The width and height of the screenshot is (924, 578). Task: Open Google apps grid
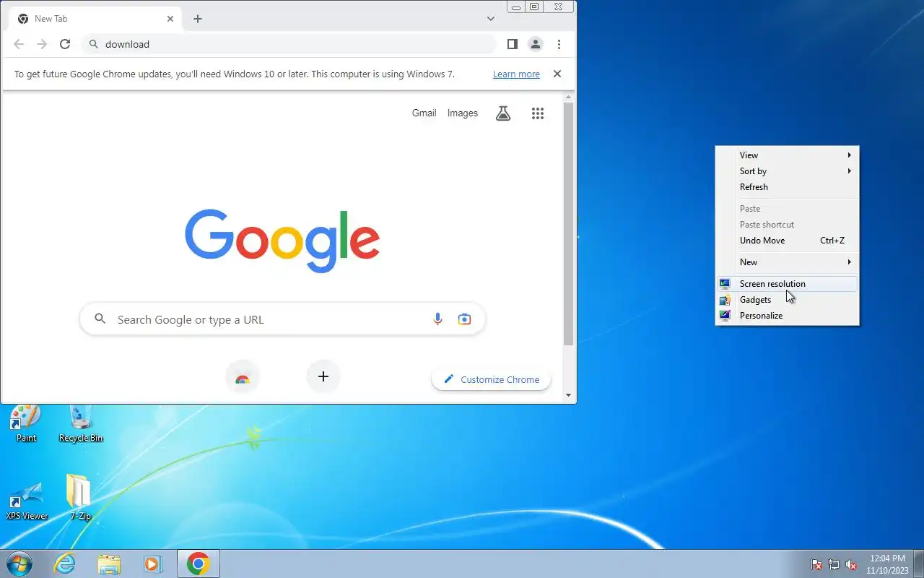[537, 113]
